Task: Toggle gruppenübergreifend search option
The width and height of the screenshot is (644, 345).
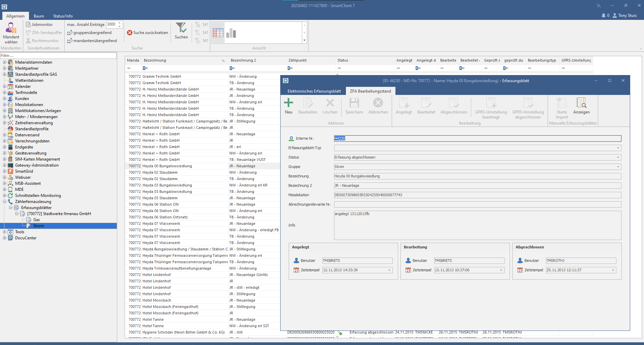Action: [x=89, y=33]
